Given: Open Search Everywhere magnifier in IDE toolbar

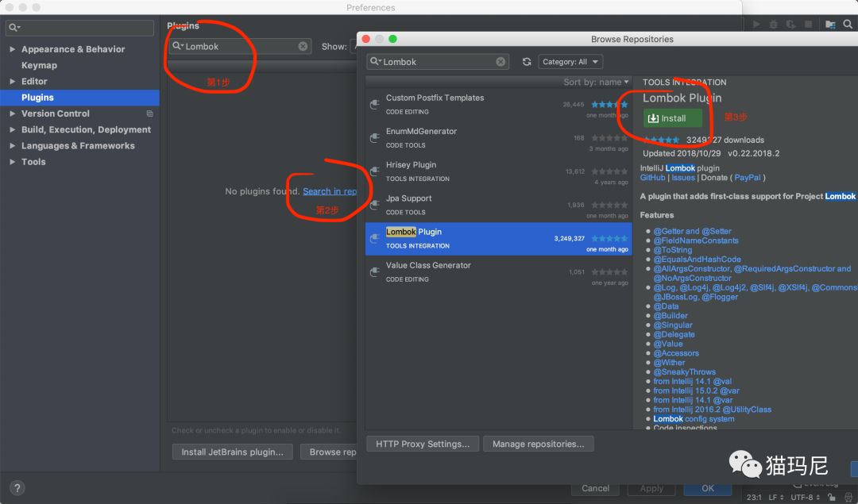Looking at the screenshot, I should tap(848, 24).
